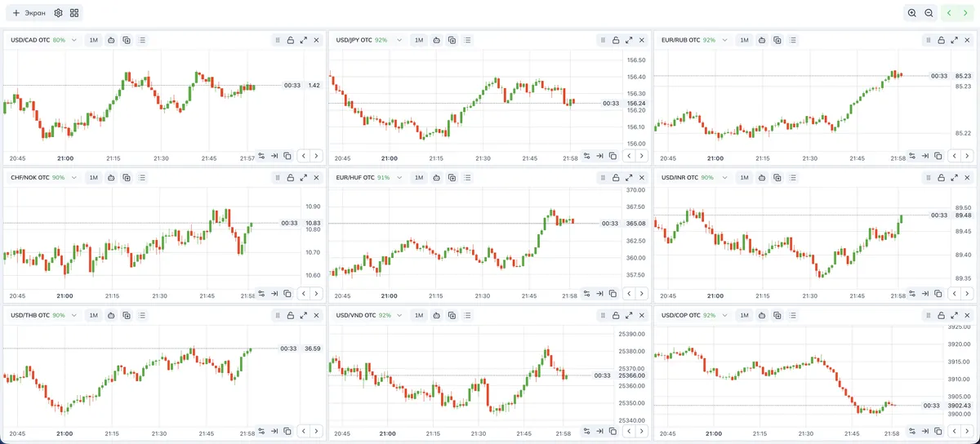Image resolution: width=980 pixels, height=444 pixels.
Task: Change 1M timeframe on USD/THB chart
Action: (93, 315)
